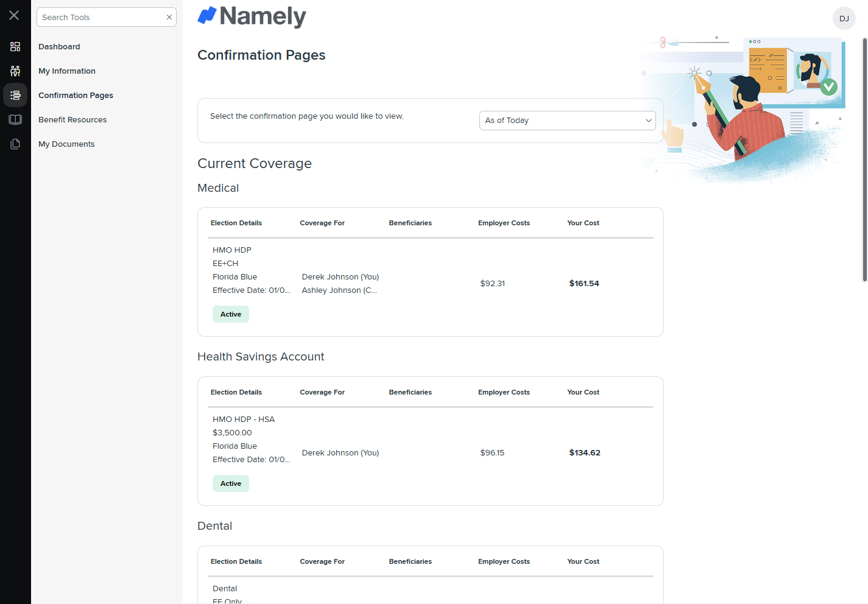
Task: Open the As of Today dropdown
Action: [x=567, y=120]
